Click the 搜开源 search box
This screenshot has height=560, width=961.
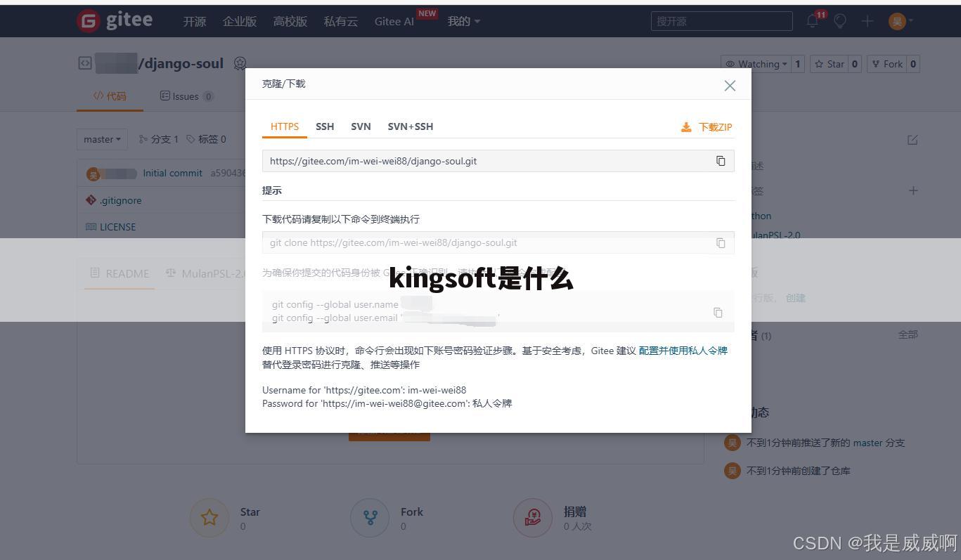721,21
